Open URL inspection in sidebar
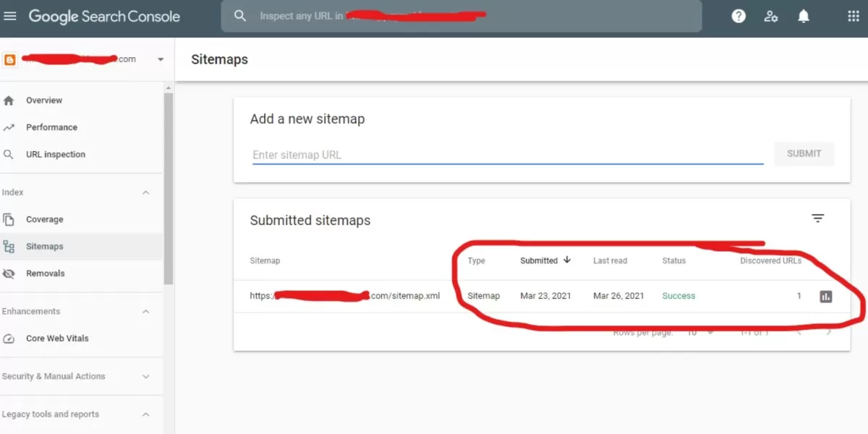Viewport: 868px width, 434px height. (56, 154)
